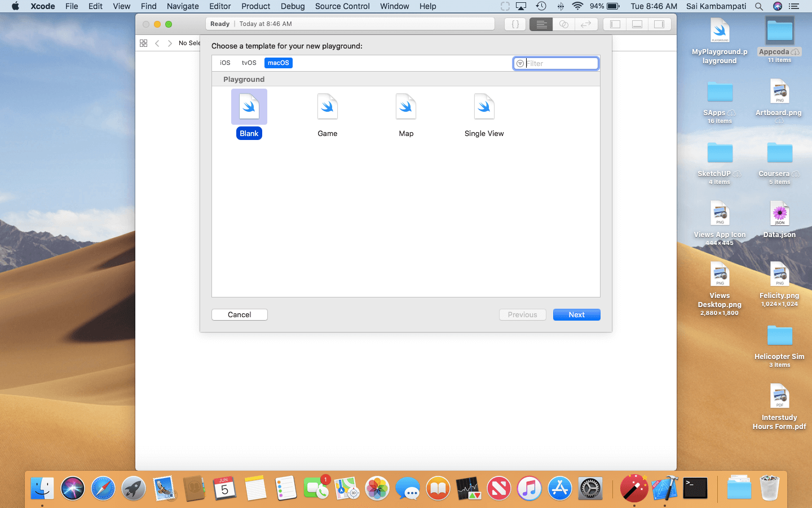Show the version editor
The height and width of the screenshot is (508, 812).
[586, 24]
